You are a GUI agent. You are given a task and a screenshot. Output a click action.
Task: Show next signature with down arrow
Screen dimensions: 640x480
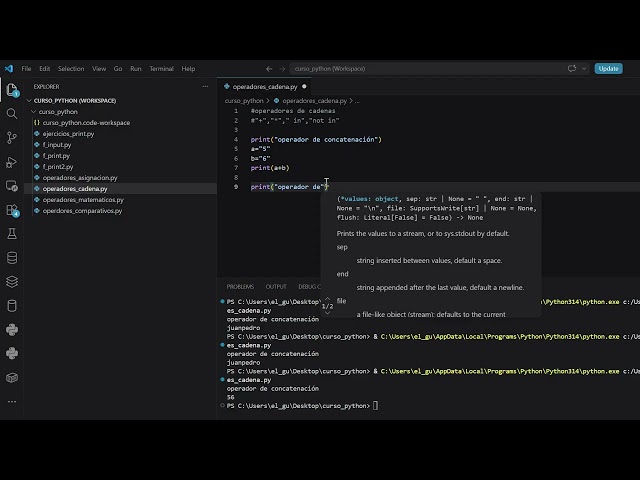327,313
